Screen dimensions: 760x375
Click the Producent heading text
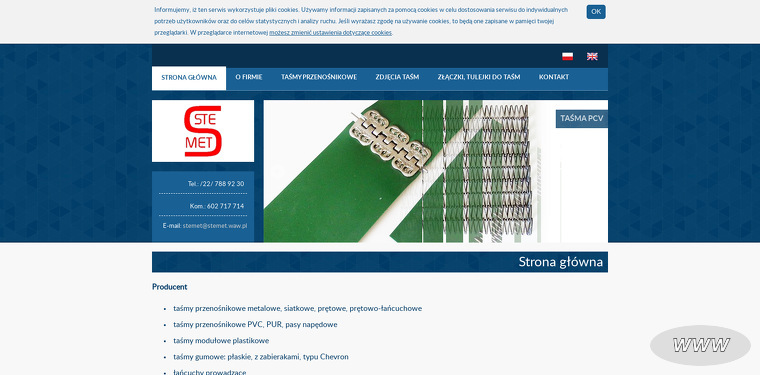(170, 287)
